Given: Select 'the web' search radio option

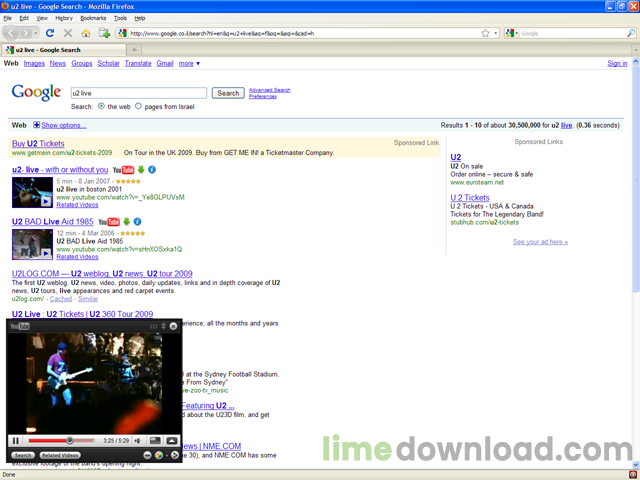Looking at the screenshot, I should [x=101, y=106].
